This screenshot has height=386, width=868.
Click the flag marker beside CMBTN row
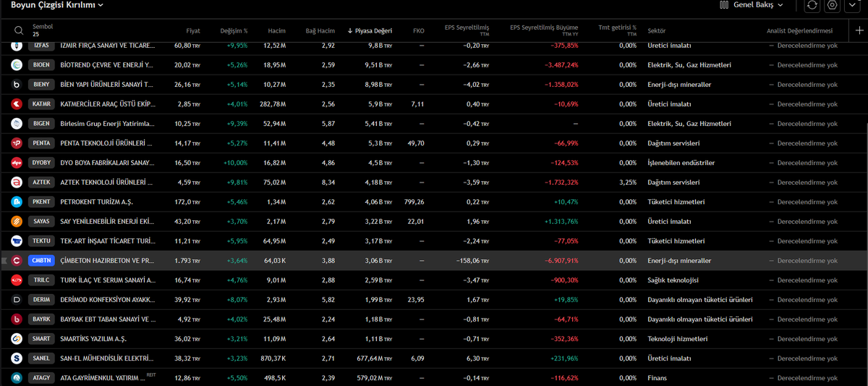click(4, 261)
